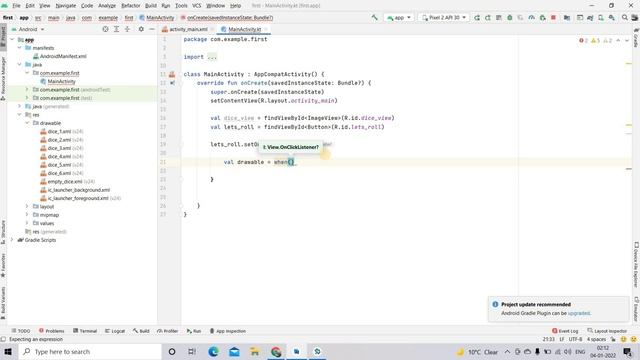Click the Windows search box

[x=90, y=351]
